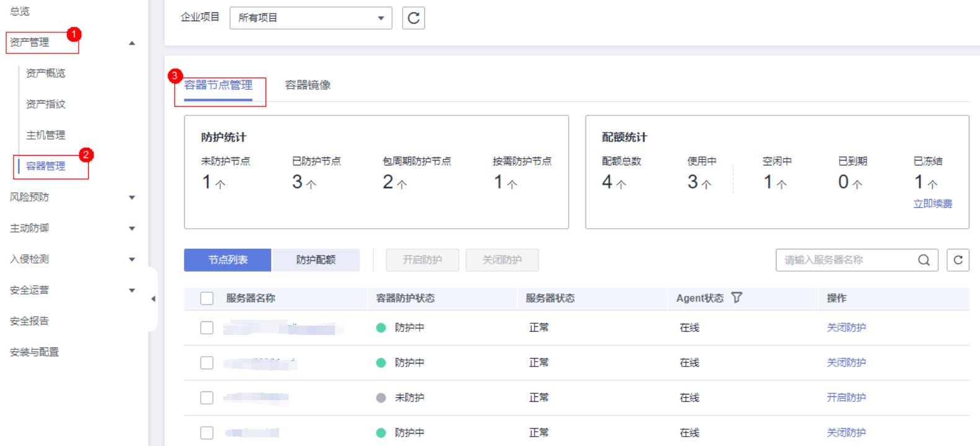The height and width of the screenshot is (446, 980).
Task: Collapse sidebar using the left arrow handle
Action: 153,299
